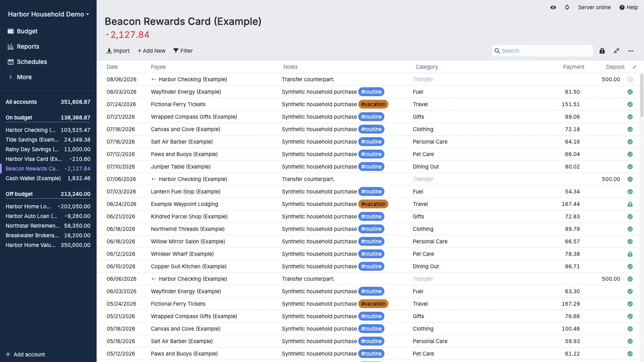Toggle the select-all transactions checkbox

tap(101, 67)
